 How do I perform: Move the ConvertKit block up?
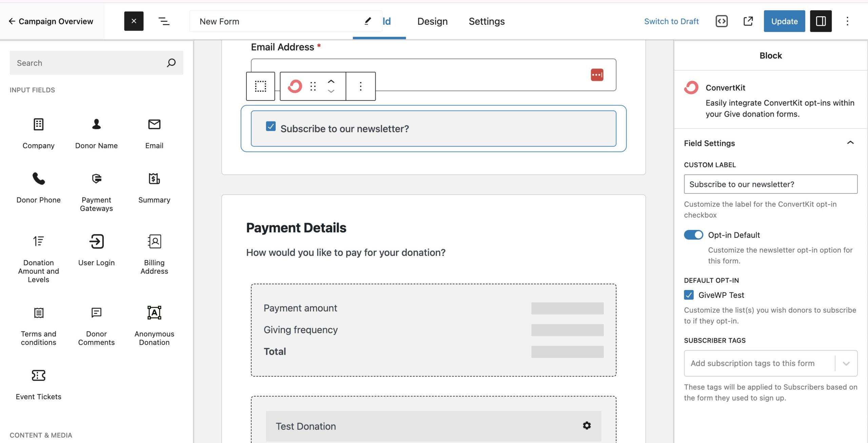tap(331, 81)
